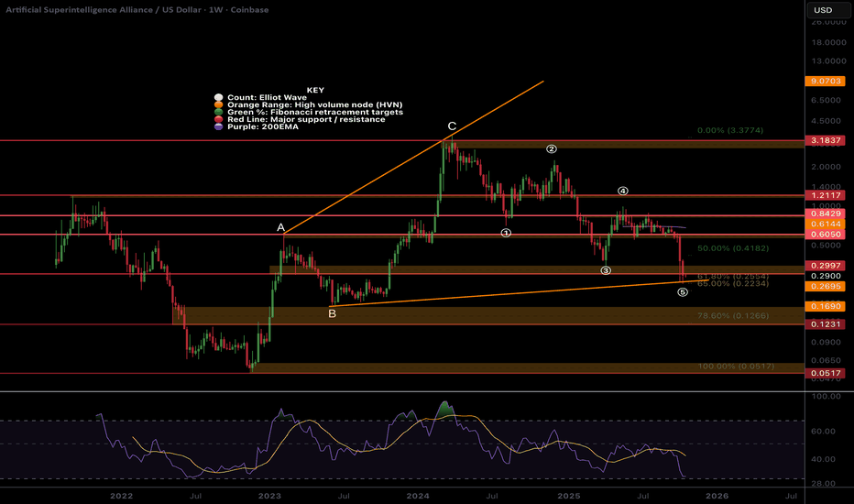Select the wave label A
This screenshot has width=854, height=504.
[281, 226]
